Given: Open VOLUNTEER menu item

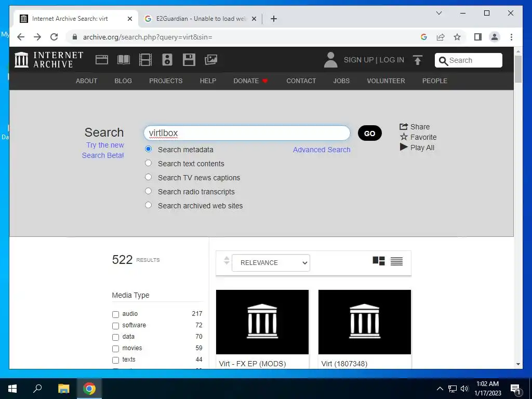Looking at the screenshot, I should click(x=386, y=81).
